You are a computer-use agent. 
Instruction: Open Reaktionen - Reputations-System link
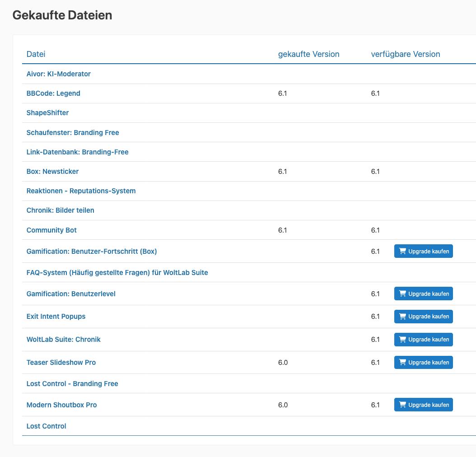point(81,191)
